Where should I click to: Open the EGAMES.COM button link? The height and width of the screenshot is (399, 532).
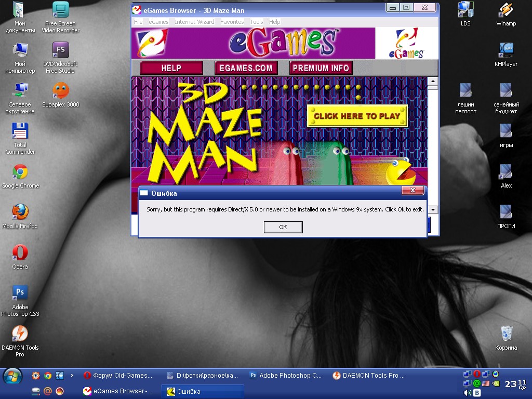(246, 68)
